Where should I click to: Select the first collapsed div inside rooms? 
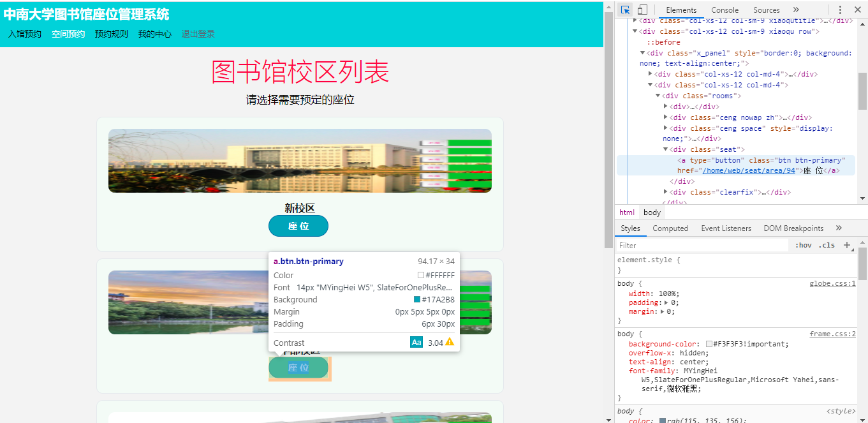click(x=694, y=107)
